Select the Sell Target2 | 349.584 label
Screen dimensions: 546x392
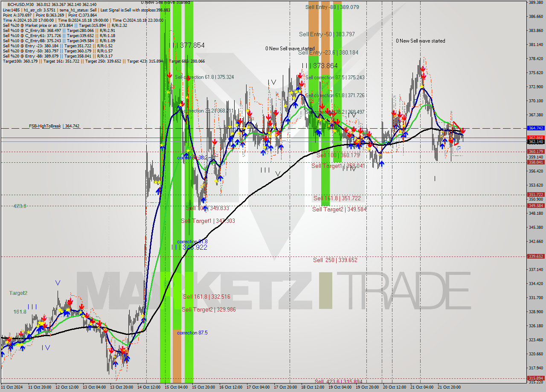tap(339, 209)
